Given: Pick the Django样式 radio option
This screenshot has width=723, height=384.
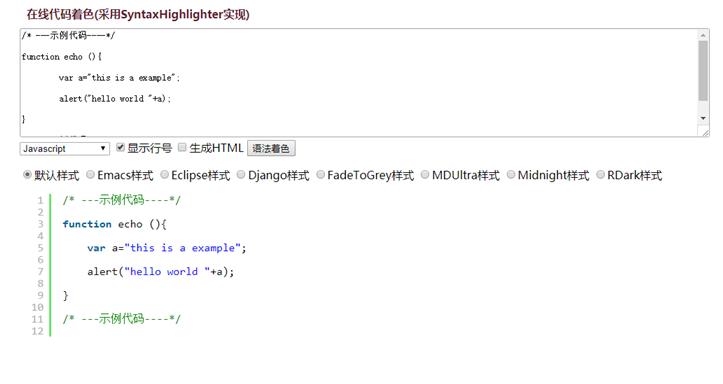Looking at the screenshot, I should 241,175.
